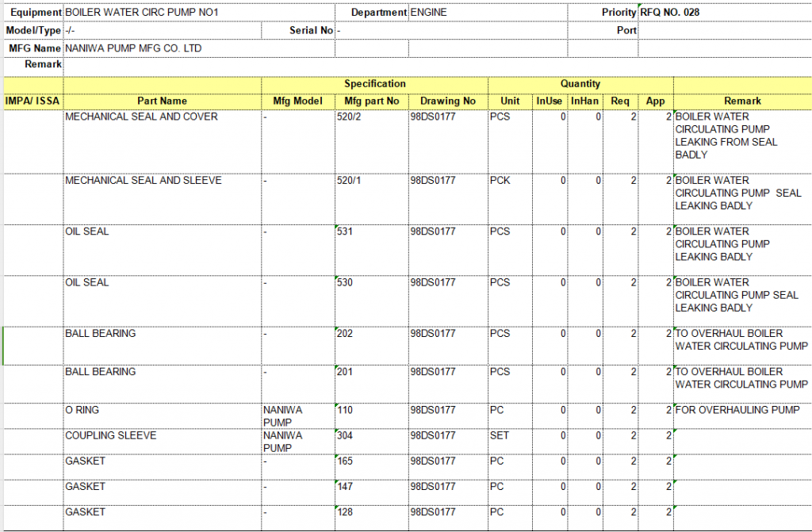Click the FOR OVERHAULING PUMP remark cell

pos(737,411)
